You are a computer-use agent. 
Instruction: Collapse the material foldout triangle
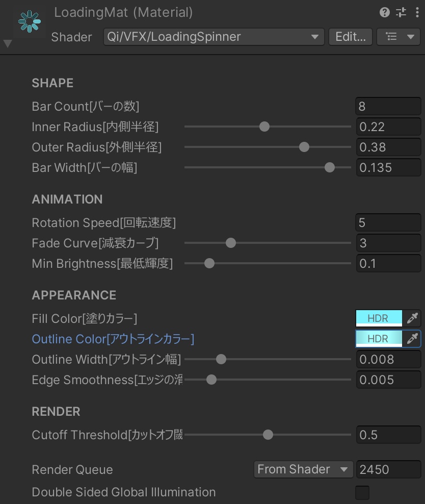click(x=8, y=44)
